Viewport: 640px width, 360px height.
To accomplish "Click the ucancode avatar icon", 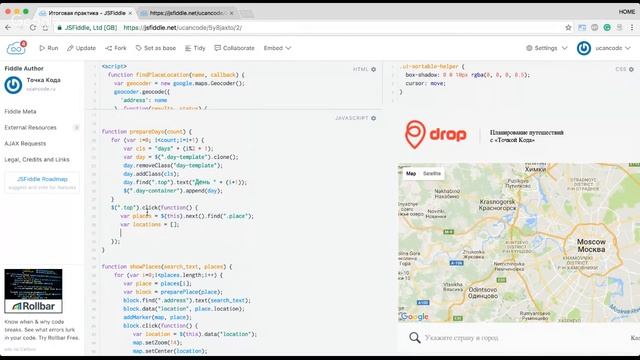I will (x=584, y=48).
